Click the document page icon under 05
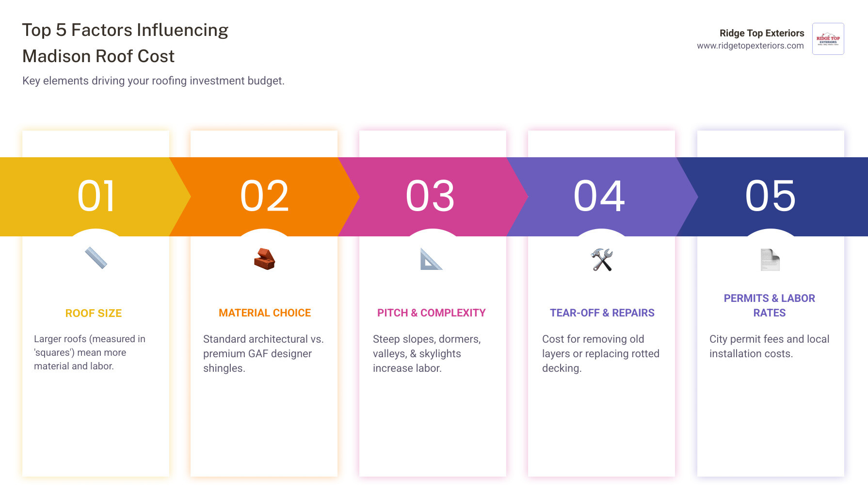The height and width of the screenshot is (497, 868). [x=770, y=260]
